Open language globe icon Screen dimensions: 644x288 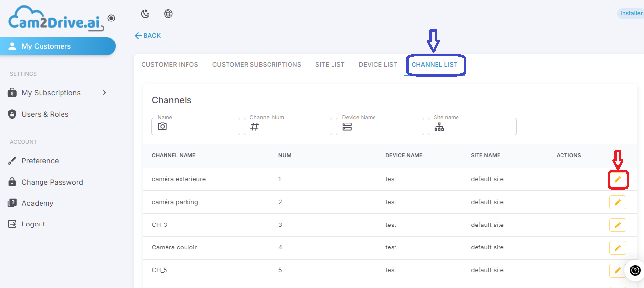(168, 14)
